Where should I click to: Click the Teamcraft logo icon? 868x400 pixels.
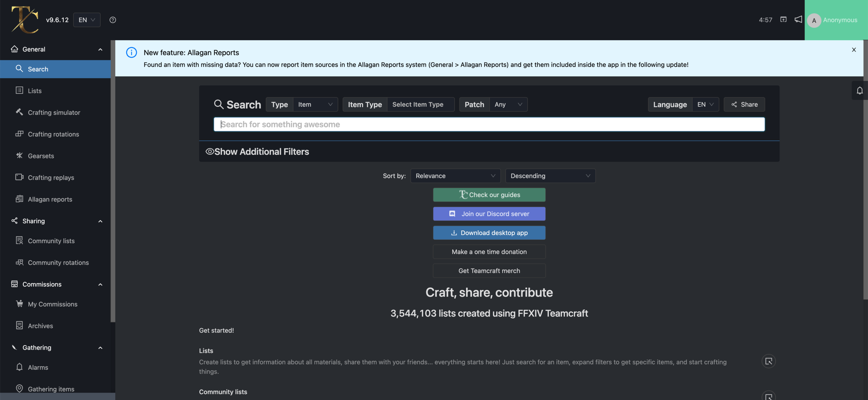pos(24,20)
